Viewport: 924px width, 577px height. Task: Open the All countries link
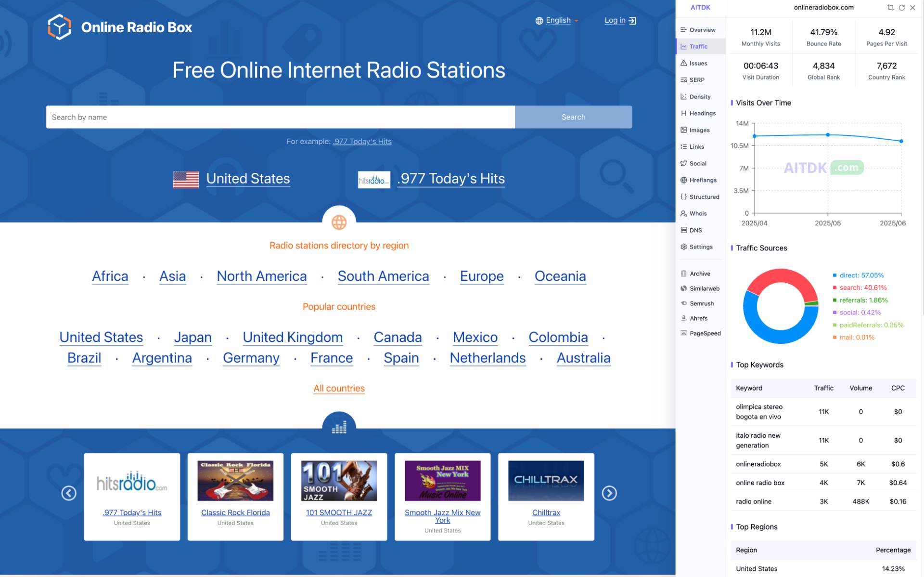pyautogui.click(x=339, y=388)
